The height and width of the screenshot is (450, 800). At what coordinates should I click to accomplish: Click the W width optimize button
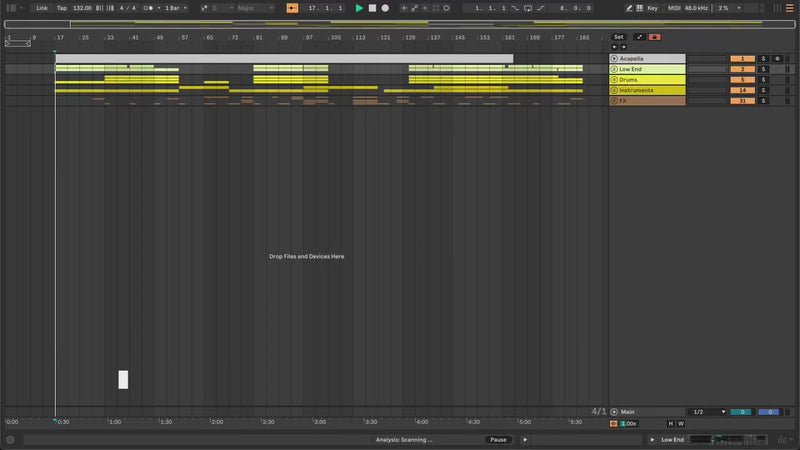coord(681,423)
